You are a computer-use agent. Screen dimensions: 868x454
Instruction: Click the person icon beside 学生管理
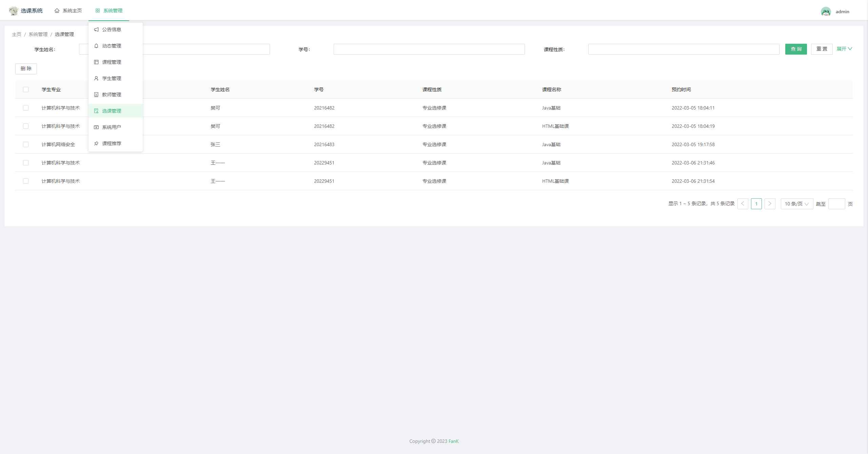pos(96,78)
